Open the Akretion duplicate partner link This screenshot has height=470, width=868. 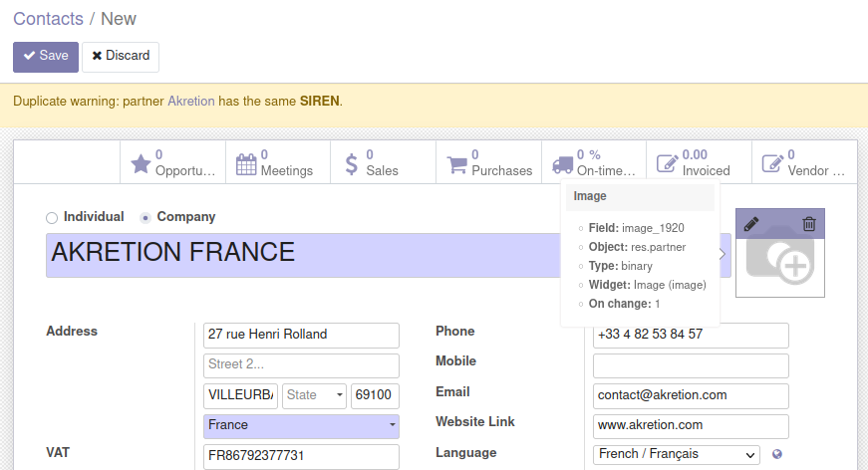191,102
